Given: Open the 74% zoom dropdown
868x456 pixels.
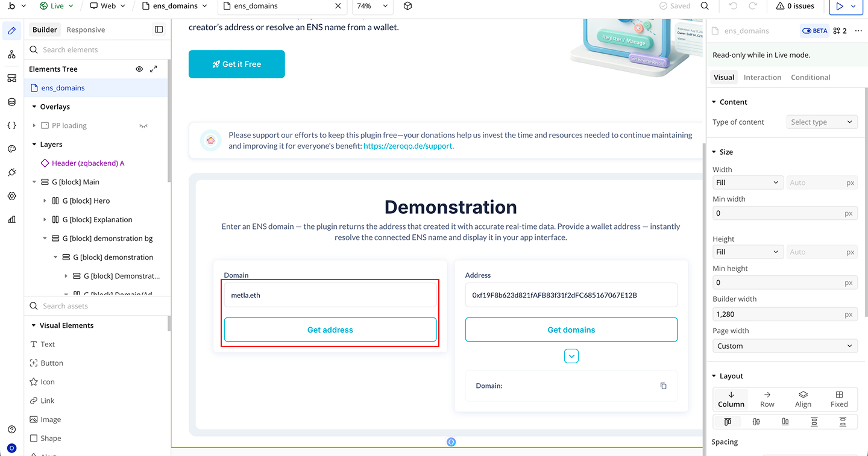Looking at the screenshot, I should tap(373, 6).
